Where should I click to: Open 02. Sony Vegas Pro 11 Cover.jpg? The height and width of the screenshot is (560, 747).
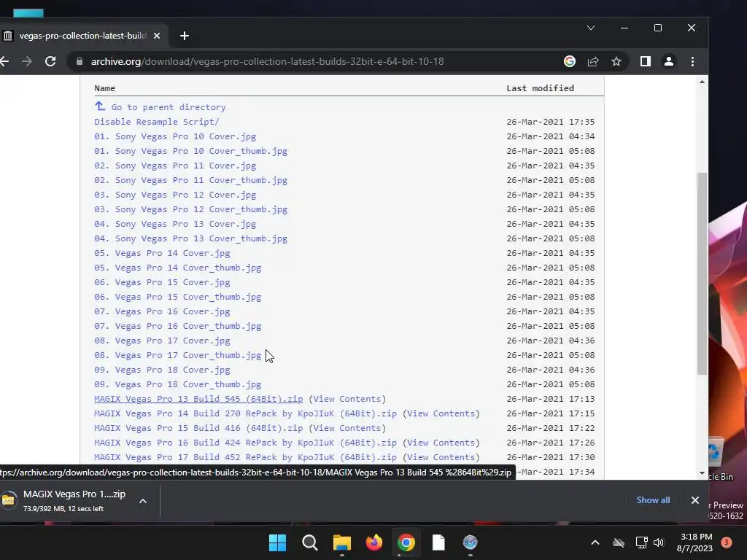coord(175,166)
